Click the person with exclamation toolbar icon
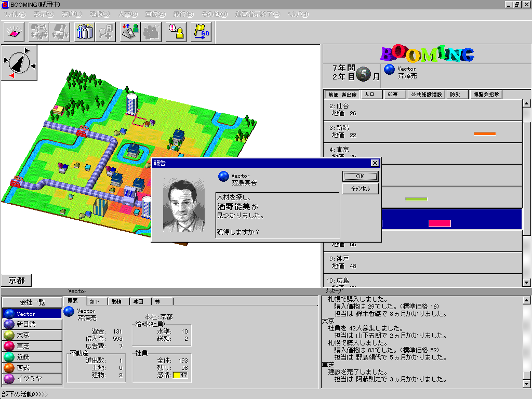 [x=176, y=32]
